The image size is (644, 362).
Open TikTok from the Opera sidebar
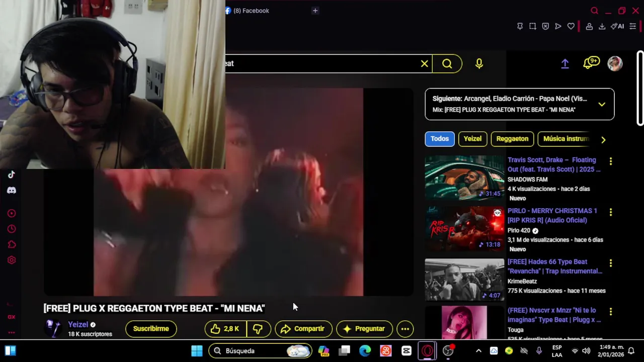point(12,174)
